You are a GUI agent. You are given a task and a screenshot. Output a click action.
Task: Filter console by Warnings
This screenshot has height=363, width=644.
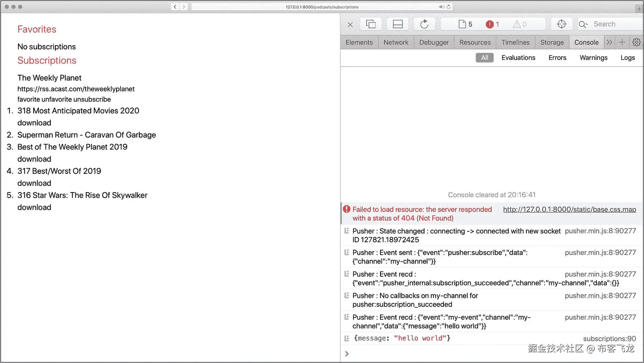pos(594,58)
